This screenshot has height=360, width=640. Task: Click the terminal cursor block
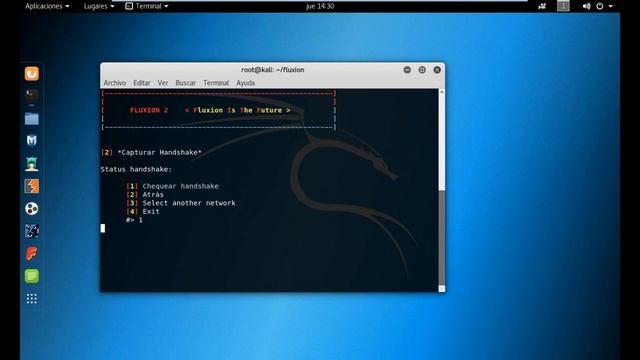(x=103, y=228)
